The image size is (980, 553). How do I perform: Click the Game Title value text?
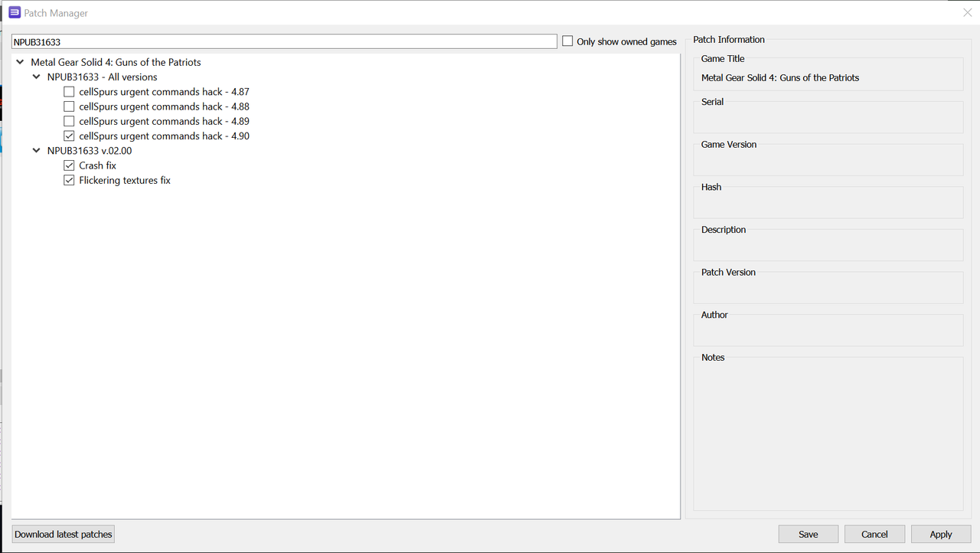pos(780,77)
